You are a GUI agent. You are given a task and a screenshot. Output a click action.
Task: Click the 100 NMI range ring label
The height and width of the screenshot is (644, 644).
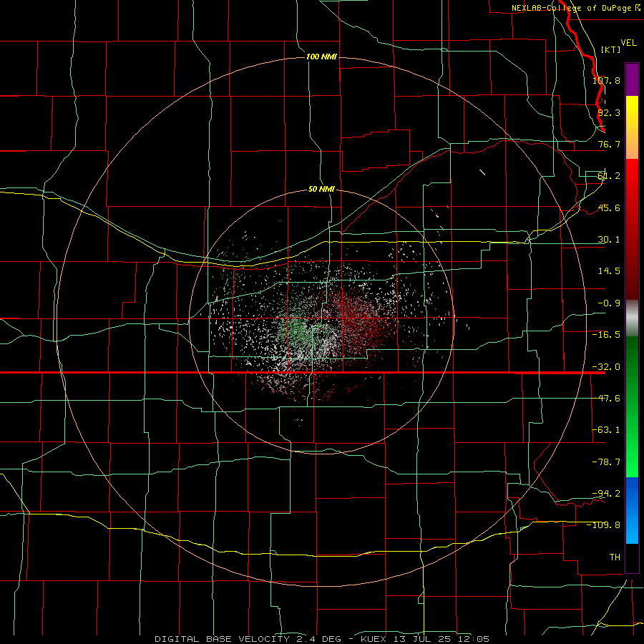[x=321, y=57]
